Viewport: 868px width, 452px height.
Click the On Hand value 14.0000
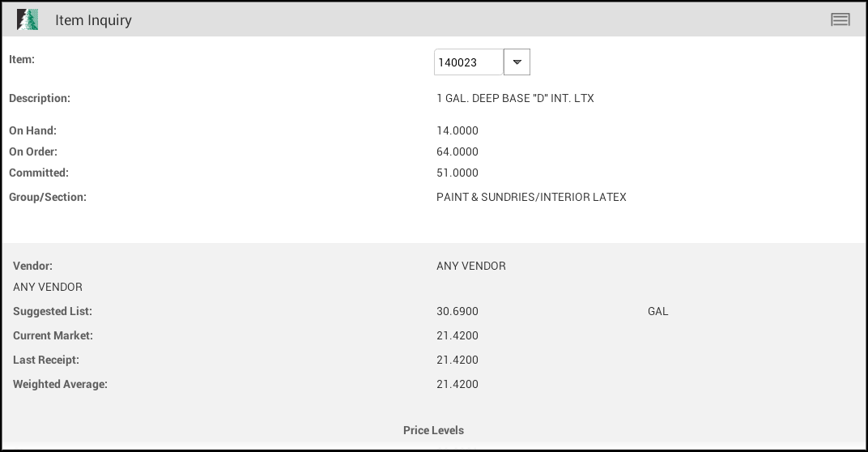[x=457, y=130]
